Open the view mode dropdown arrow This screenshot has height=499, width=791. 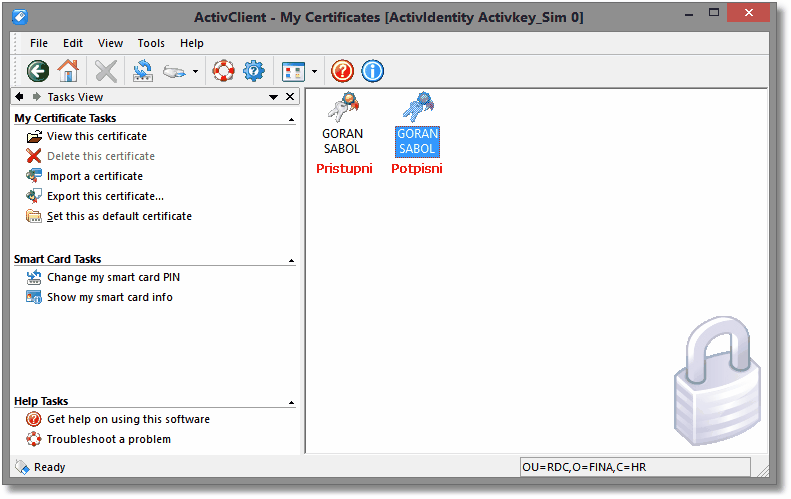[314, 72]
